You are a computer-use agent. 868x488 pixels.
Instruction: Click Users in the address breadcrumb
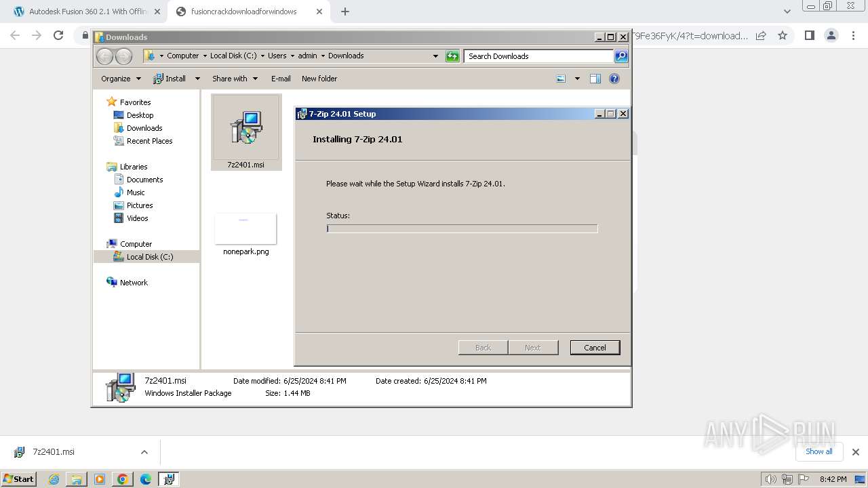pyautogui.click(x=277, y=56)
